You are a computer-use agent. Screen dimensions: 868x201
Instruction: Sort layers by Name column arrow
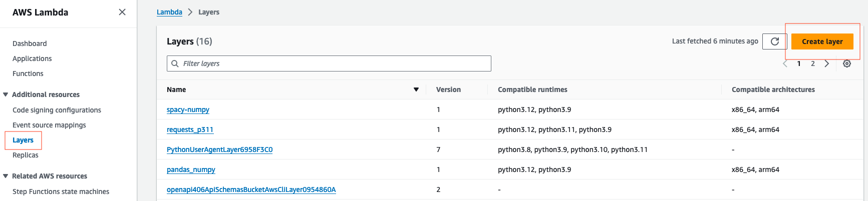click(x=416, y=89)
